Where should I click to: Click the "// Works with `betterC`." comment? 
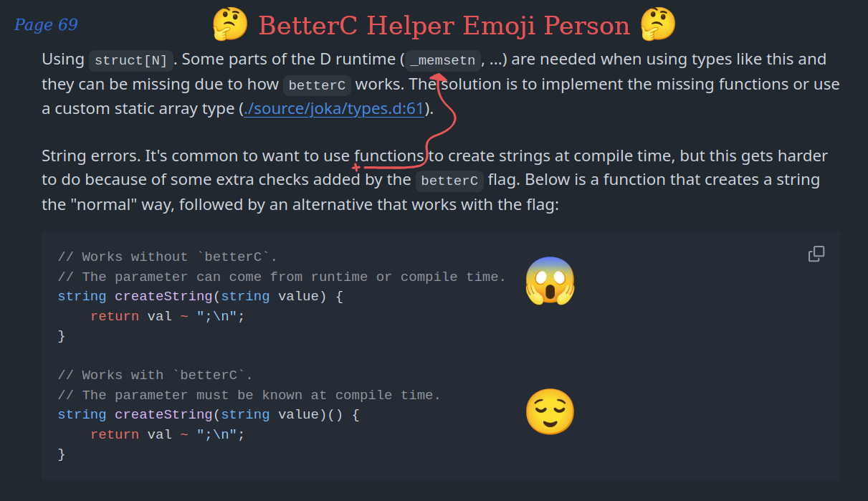[x=155, y=375]
